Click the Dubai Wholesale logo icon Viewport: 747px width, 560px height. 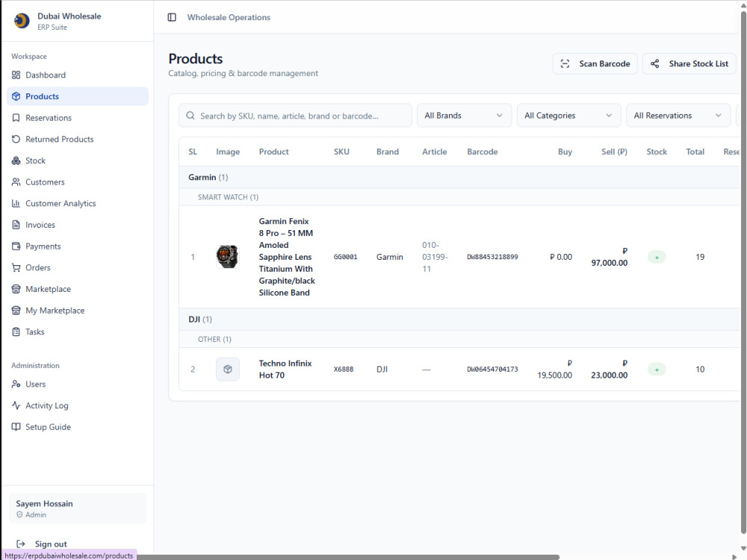tap(22, 20)
